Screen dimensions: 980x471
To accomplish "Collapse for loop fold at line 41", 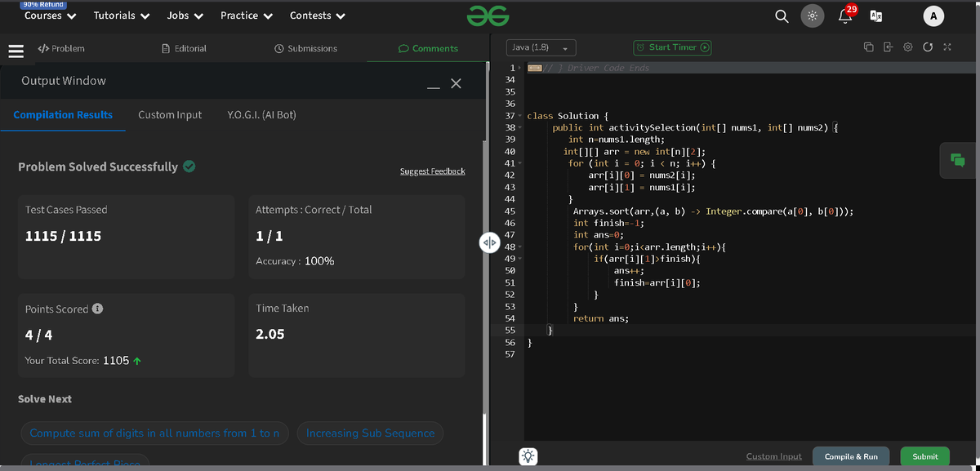I will pyautogui.click(x=519, y=164).
